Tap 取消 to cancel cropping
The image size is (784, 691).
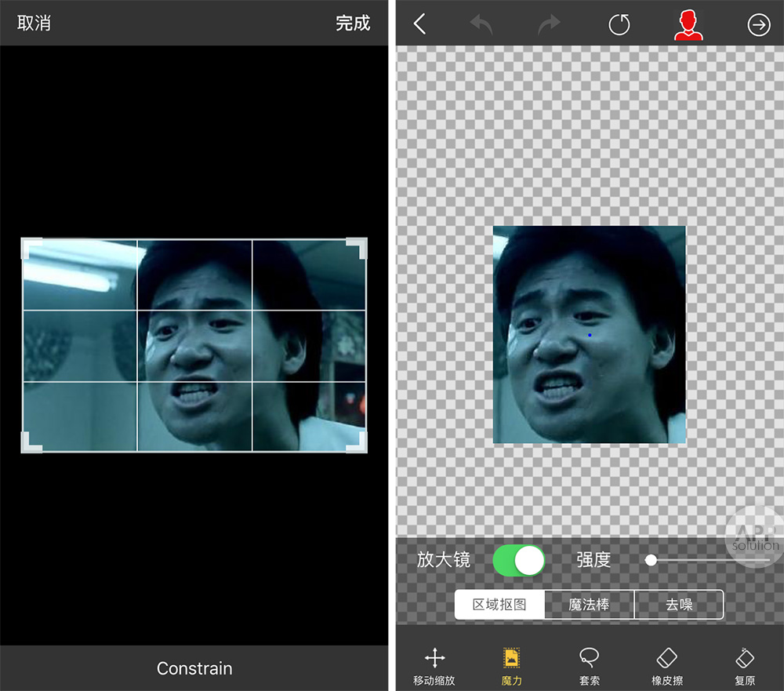[34, 23]
